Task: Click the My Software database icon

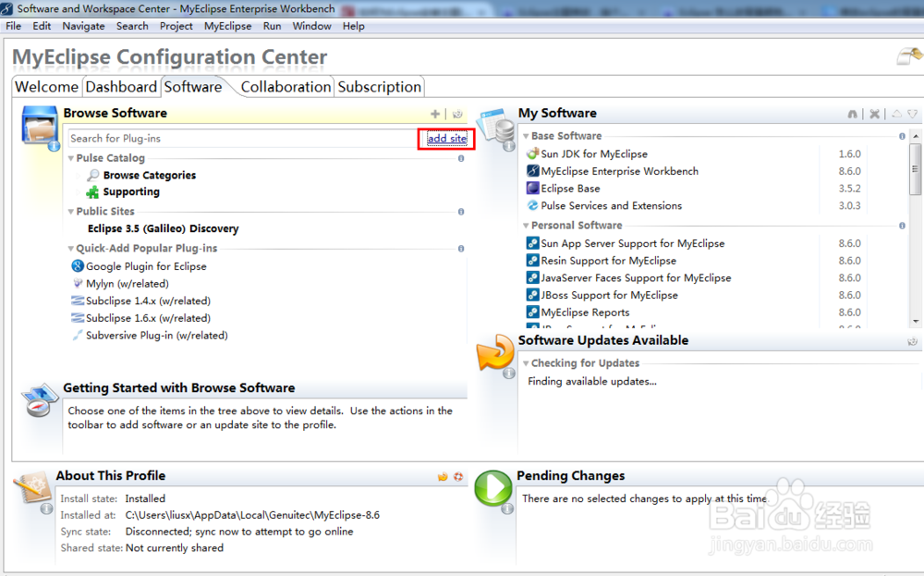Action: pos(497,127)
